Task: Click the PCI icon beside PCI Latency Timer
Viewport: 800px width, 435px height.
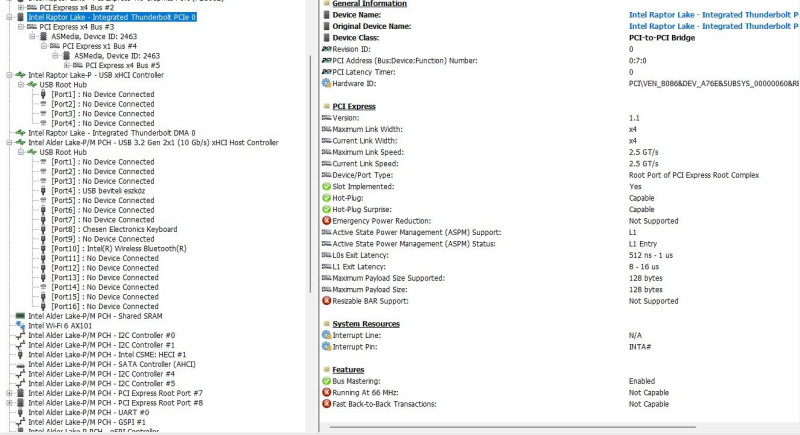Action: click(327, 72)
